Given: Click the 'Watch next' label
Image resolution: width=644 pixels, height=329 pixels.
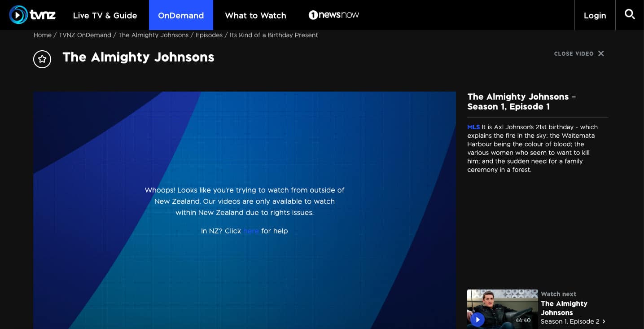Looking at the screenshot, I should click(x=558, y=294).
